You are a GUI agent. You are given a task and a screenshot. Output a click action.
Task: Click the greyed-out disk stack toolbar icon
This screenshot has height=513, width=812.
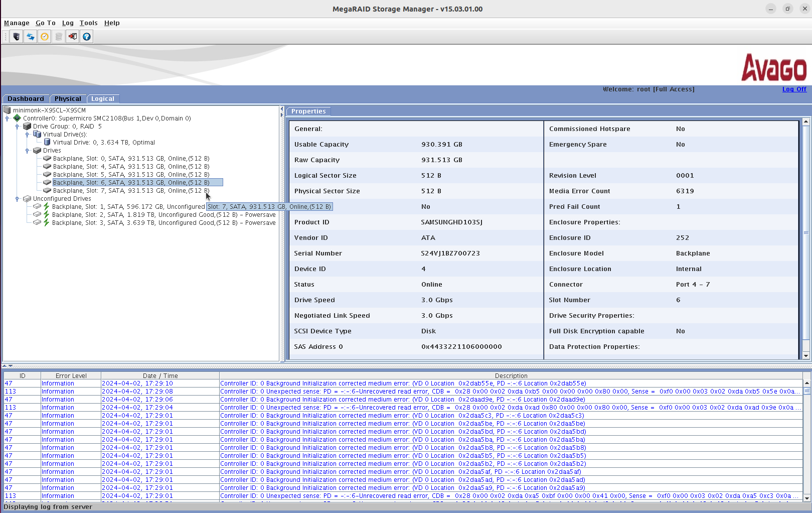[59, 37]
